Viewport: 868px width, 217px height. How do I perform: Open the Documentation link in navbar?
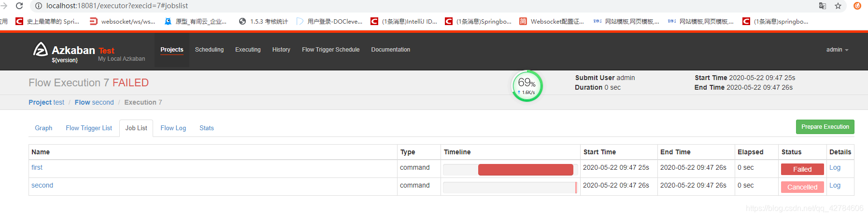[391, 50]
